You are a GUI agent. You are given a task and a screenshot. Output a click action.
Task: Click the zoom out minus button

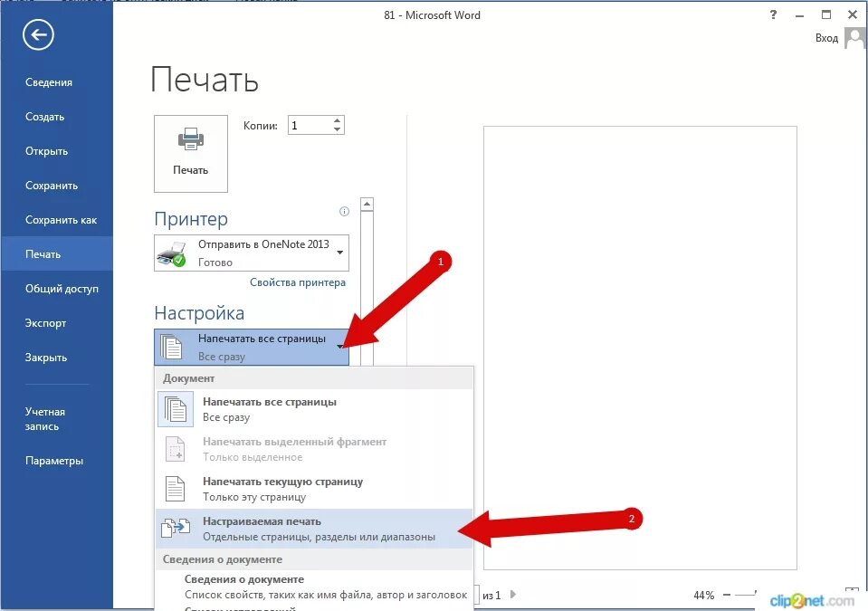click(727, 595)
